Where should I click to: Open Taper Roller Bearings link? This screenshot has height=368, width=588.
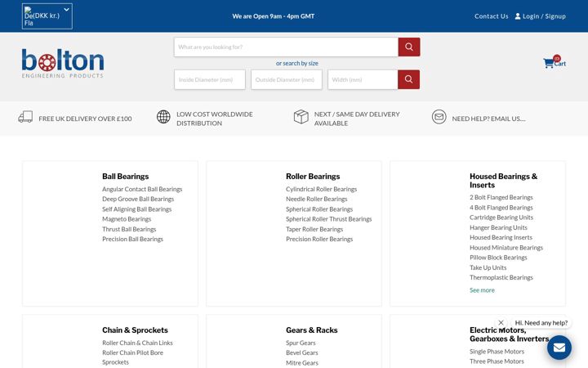(x=314, y=229)
